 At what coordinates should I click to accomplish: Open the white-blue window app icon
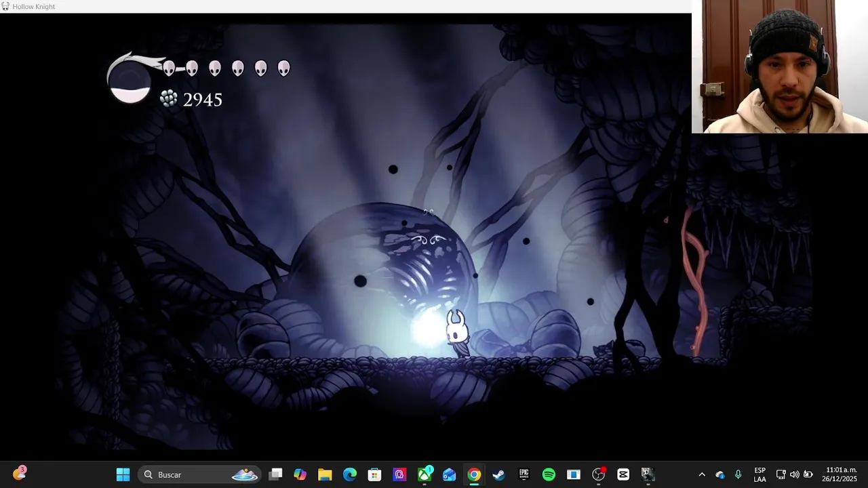click(574, 474)
